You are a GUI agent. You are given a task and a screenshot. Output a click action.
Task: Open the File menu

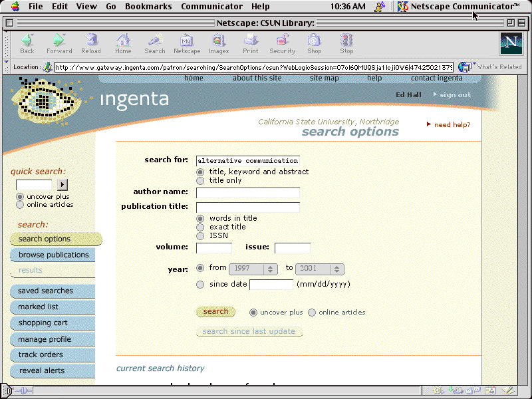point(36,6)
